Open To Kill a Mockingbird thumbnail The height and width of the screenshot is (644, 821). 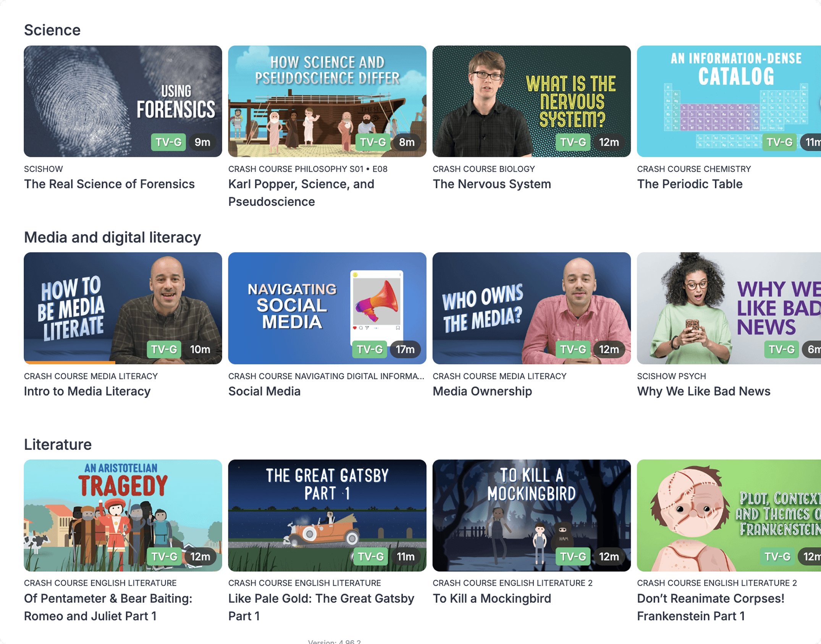pos(532,515)
